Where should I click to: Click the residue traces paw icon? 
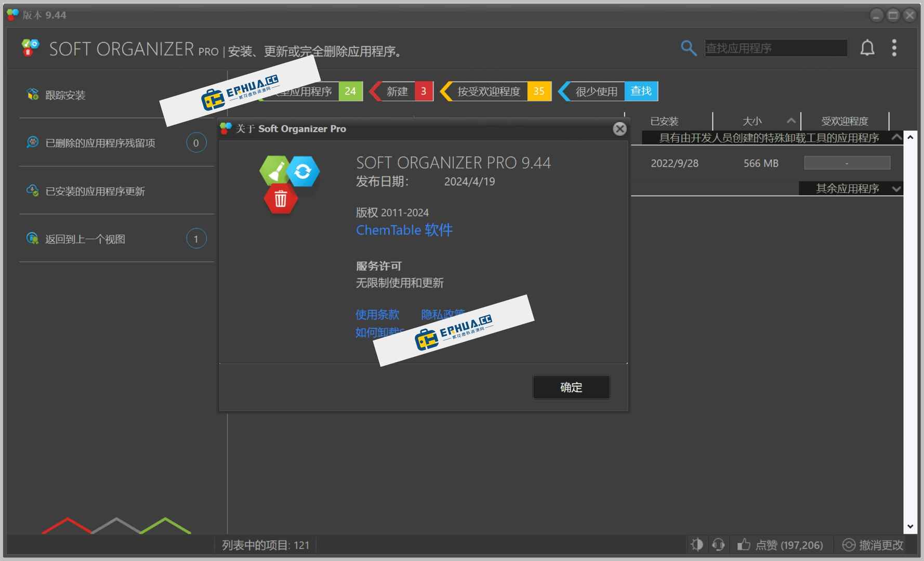pyautogui.click(x=32, y=142)
